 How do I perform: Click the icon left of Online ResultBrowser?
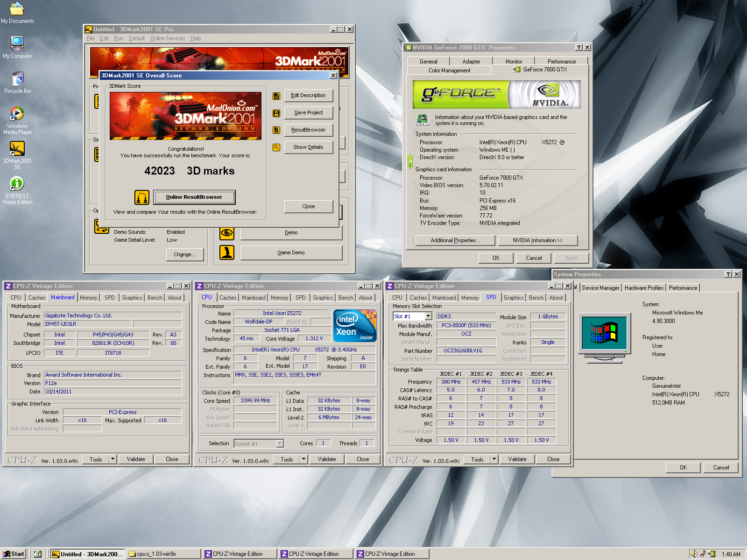[142, 197]
